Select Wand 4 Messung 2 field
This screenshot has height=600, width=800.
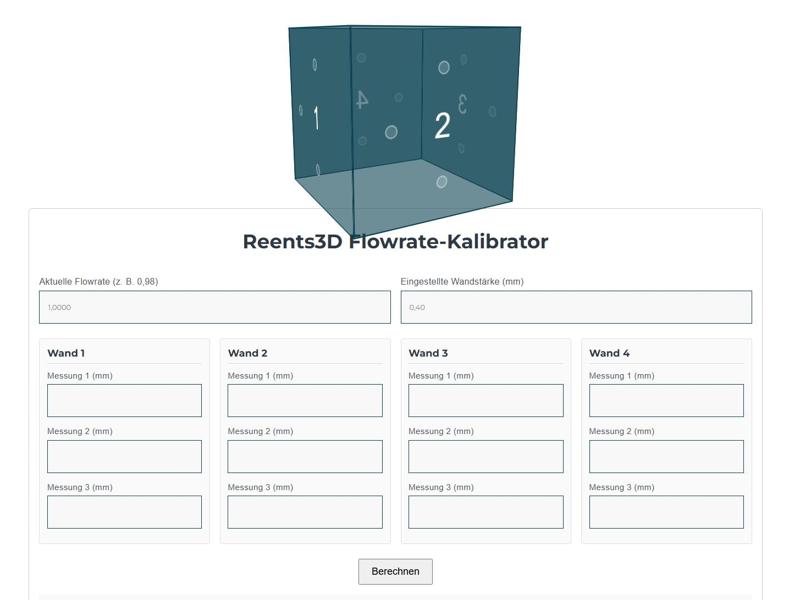(x=666, y=457)
